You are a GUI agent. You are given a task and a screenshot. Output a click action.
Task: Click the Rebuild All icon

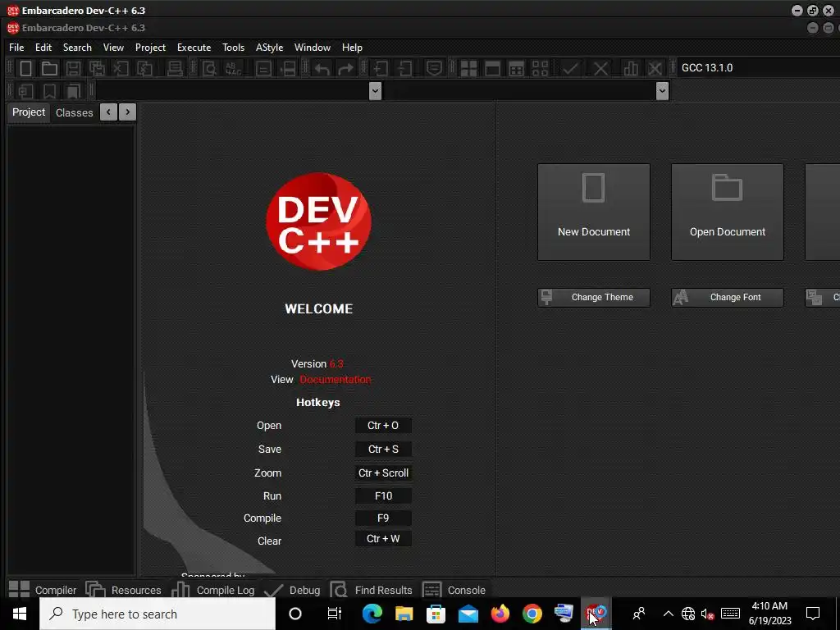click(x=540, y=69)
